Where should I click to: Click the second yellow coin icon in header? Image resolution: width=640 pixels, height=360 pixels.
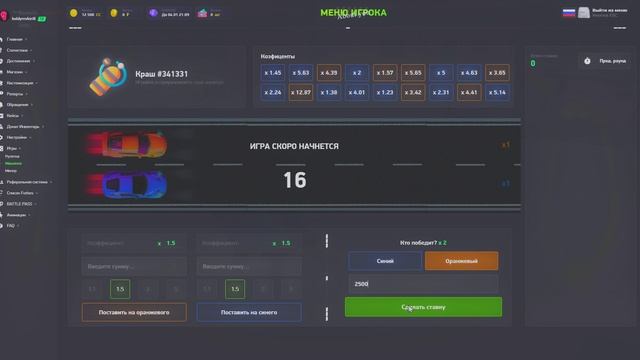pos(114,13)
